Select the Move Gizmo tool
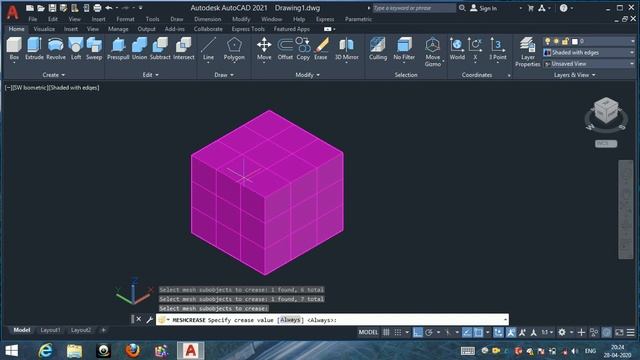Viewport: 640px width, 360px height. [x=433, y=52]
